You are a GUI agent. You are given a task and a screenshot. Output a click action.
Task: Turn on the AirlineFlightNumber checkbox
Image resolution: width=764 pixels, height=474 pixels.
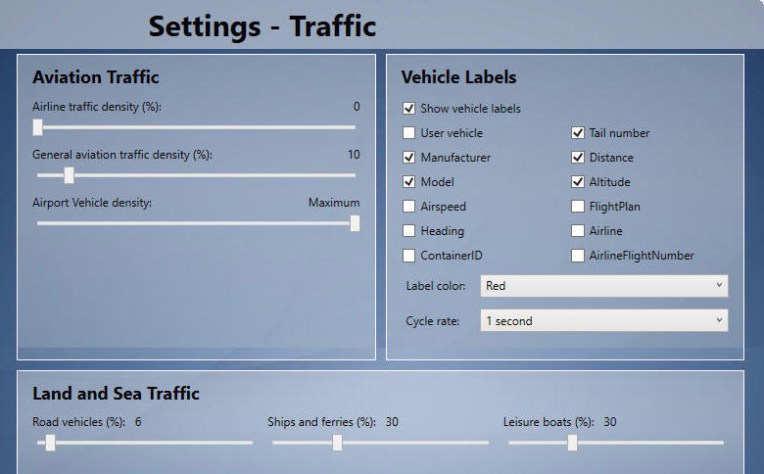coord(578,255)
